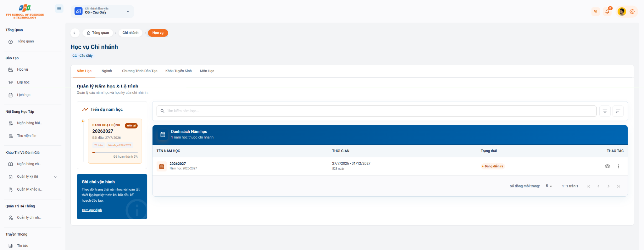Open Ngân hàng câu in the sidebar
The width and height of the screenshot is (644, 250).
(33, 164)
